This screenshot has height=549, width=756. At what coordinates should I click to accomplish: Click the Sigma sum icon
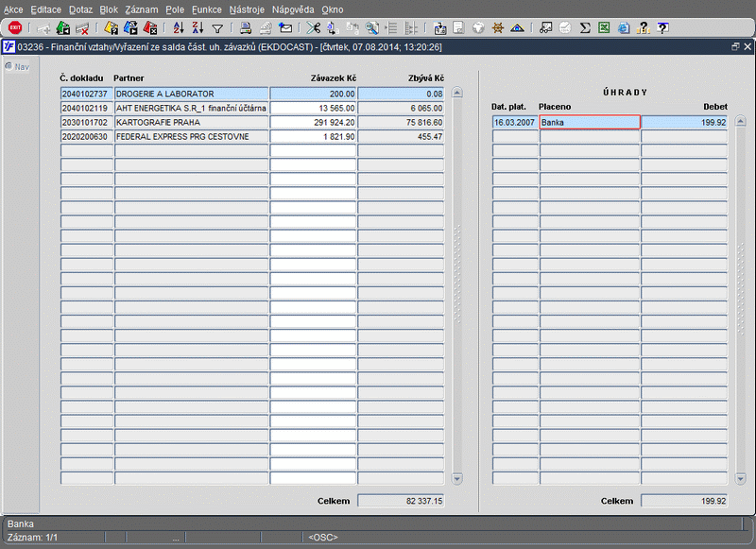click(x=585, y=28)
